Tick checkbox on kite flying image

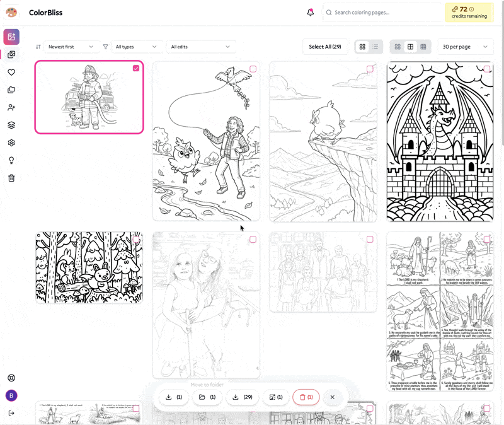[x=253, y=69]
